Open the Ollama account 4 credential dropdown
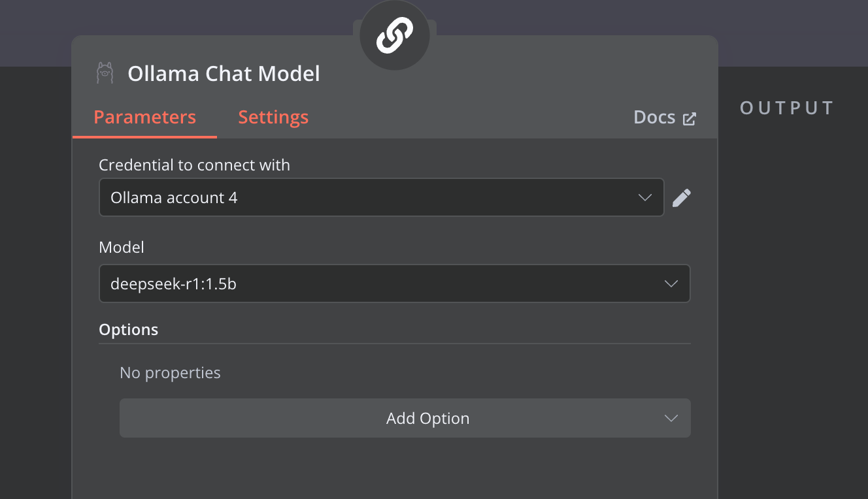 click(x=382, y=197)
